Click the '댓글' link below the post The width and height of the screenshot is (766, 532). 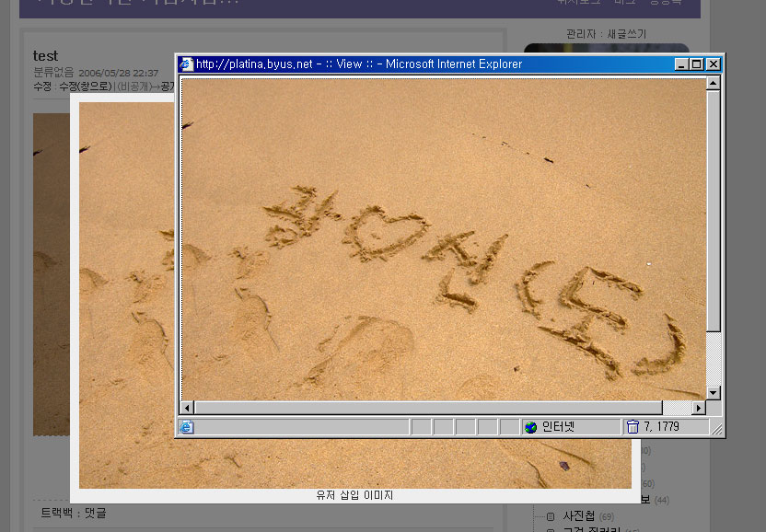[95, 513]
